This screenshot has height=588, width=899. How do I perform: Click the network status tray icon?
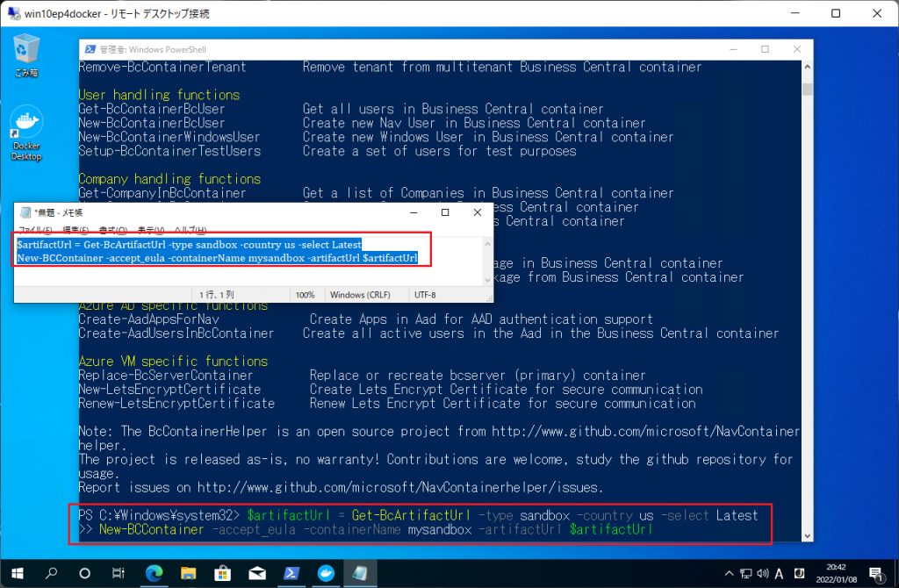coord(746,574)
